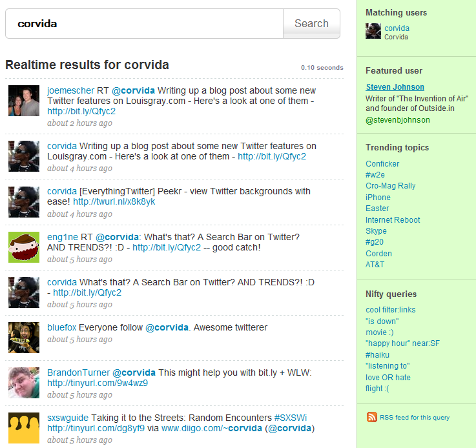
Task: Click bluefox's avatar picture
Action: click(24, 338)
